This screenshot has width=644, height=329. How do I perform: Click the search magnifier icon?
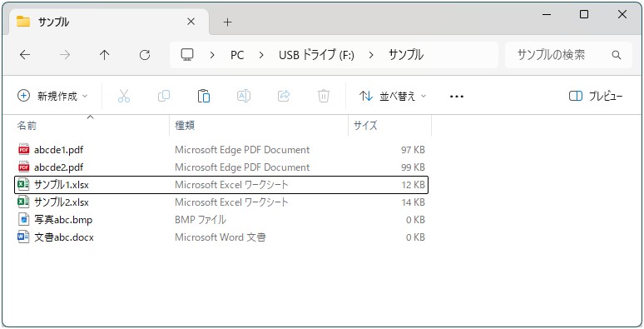click(x=616, y=55)
